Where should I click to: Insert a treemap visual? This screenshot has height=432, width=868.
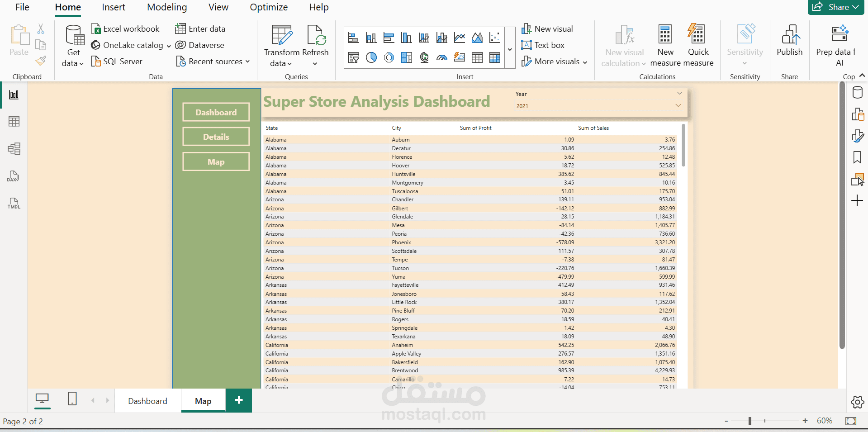[406, 57]
